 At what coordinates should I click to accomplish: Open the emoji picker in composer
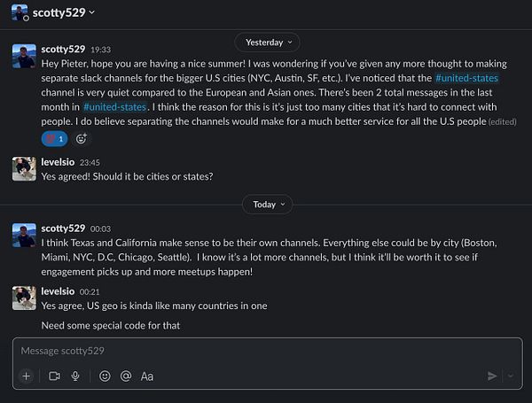point(105,376)
